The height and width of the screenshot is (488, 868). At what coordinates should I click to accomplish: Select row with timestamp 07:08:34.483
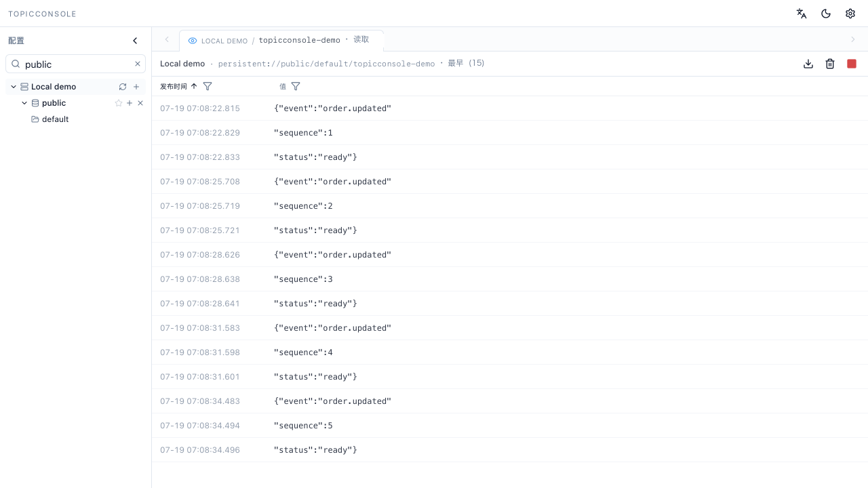pyautogui.click(x=510, y=401)
